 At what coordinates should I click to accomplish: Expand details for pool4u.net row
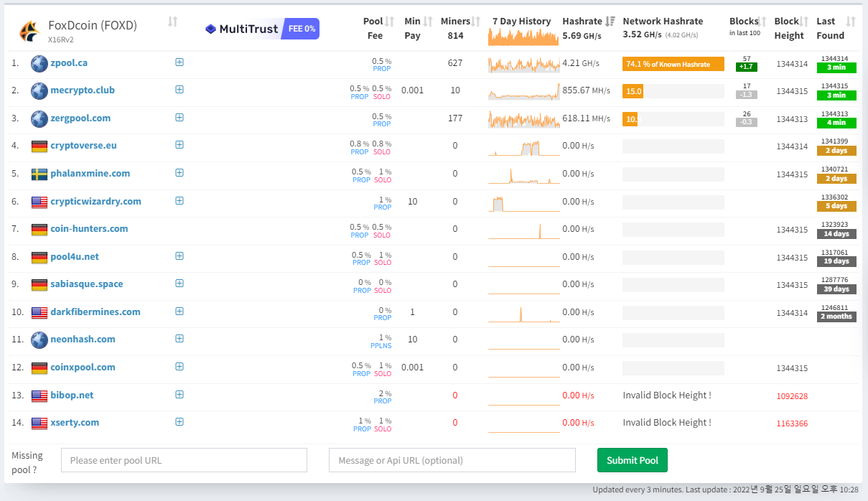pyautogui.click(x=179, y=256)
